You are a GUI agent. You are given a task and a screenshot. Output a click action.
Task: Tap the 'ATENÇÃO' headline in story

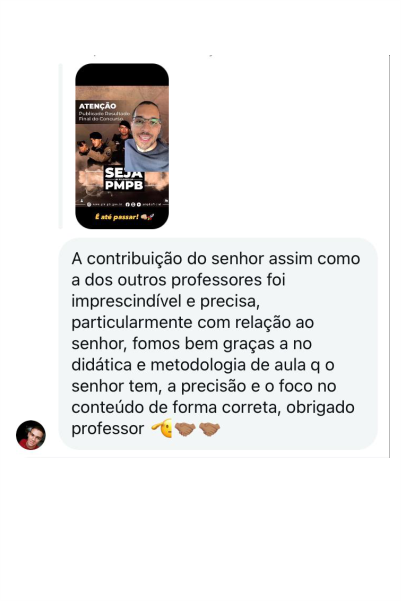pyautogui.click(x=97, y=106)
